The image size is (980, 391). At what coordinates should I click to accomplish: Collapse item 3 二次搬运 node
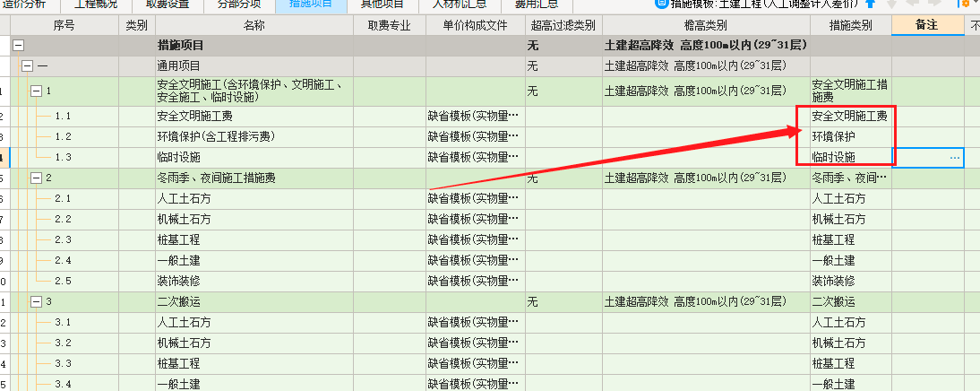click(x=36, y=301)
